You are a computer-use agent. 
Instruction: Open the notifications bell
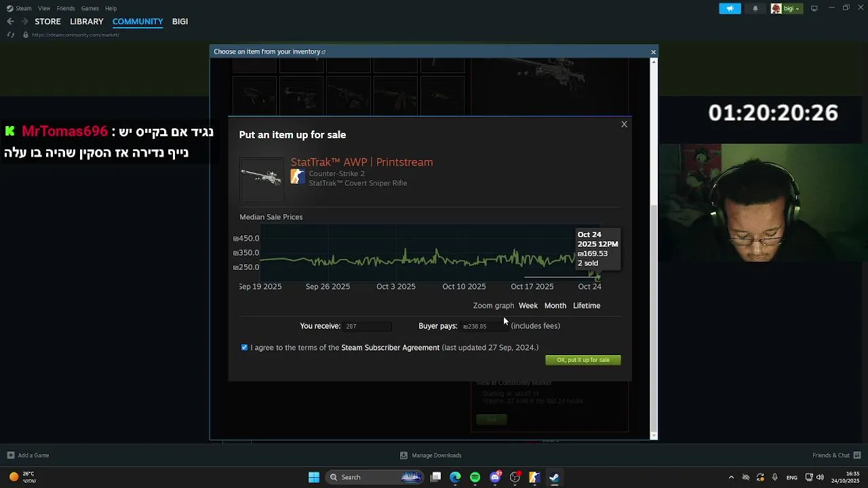pos(755,9)
